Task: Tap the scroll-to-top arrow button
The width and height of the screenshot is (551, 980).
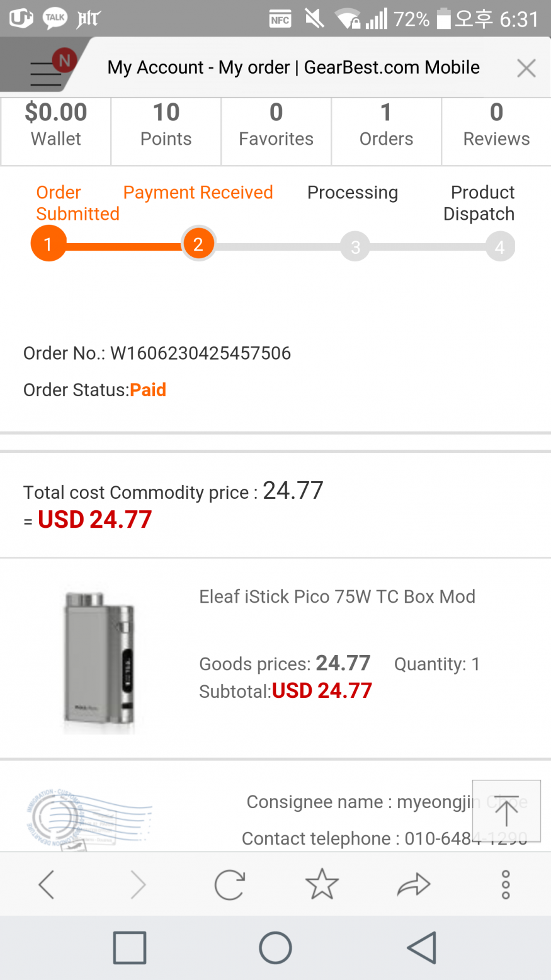Action: (x=506, y=811)
